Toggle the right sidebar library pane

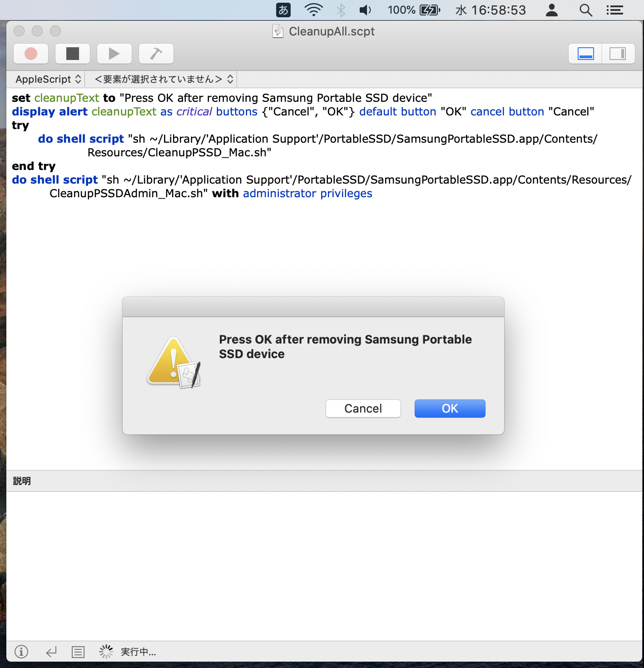point(618,54)
